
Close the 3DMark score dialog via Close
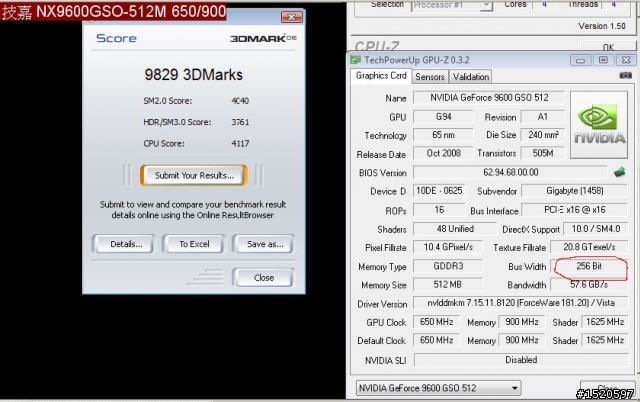(264, 278)
